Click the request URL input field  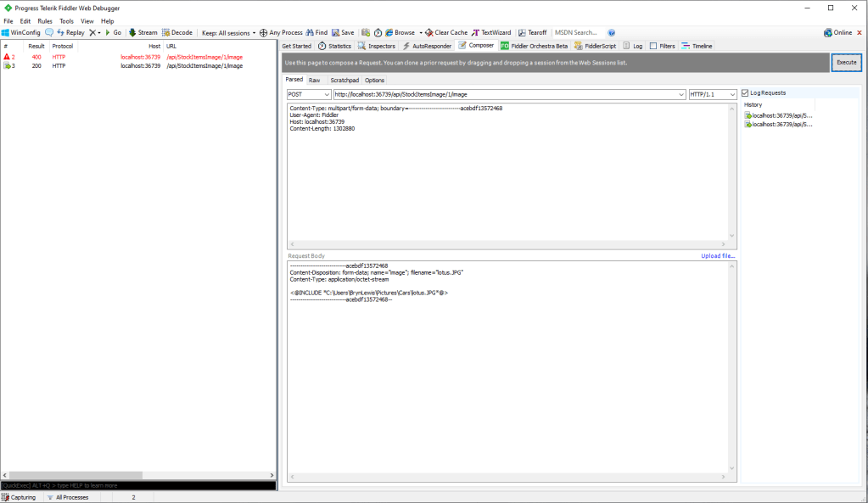[507, 94]
